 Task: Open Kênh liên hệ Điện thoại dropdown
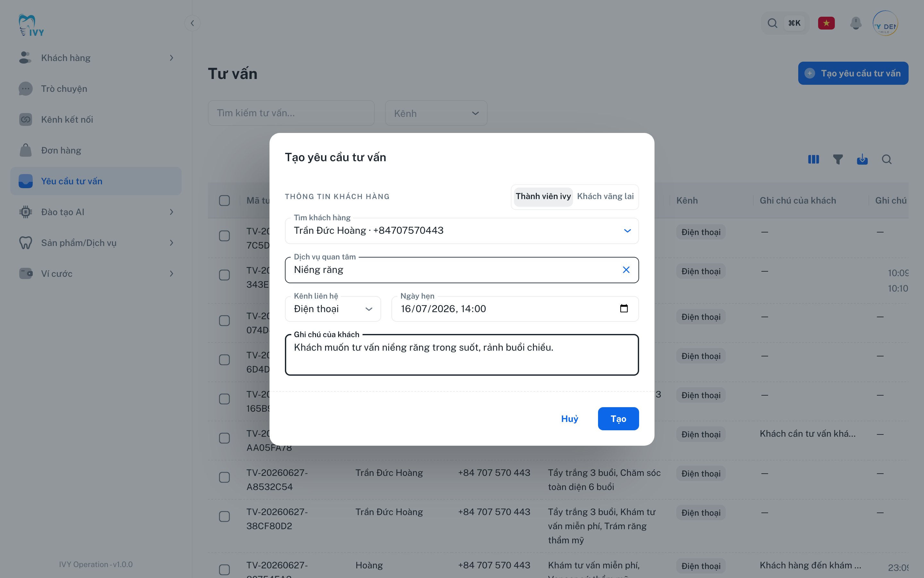tap(333, 309)
